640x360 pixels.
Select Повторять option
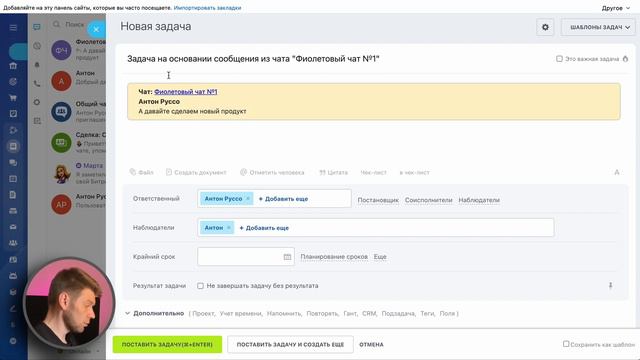click(322, 313)
